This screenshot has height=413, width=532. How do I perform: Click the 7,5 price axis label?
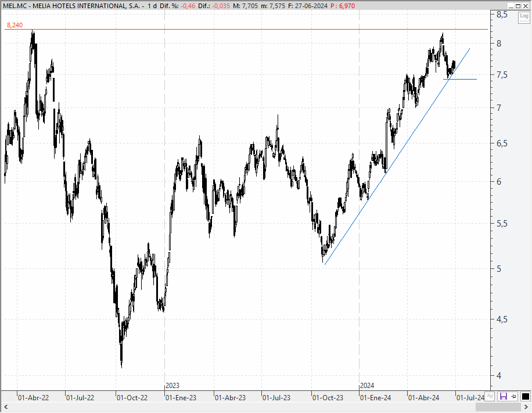click(x=502, y=75)
